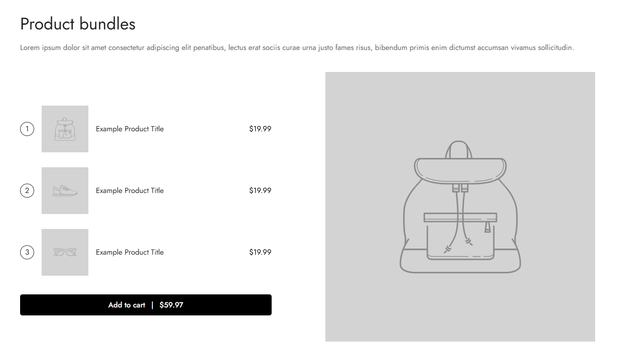
Task: Click the large backpack featured image
Action: point(460,207)
